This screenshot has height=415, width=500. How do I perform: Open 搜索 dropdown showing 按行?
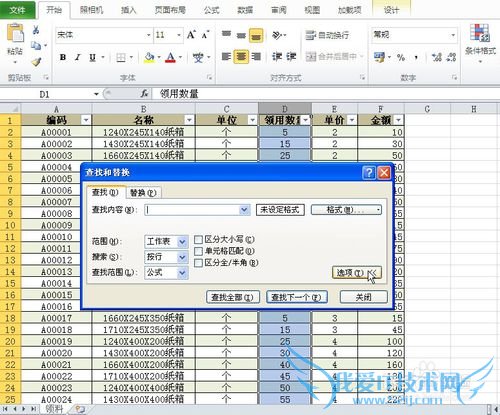tap(182, 257)
